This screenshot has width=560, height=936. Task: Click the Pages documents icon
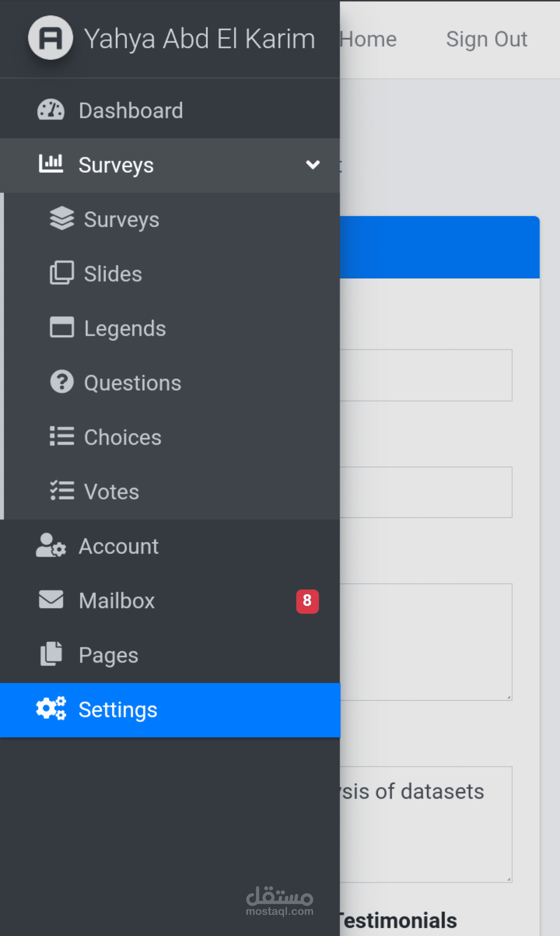coord(51,654)
